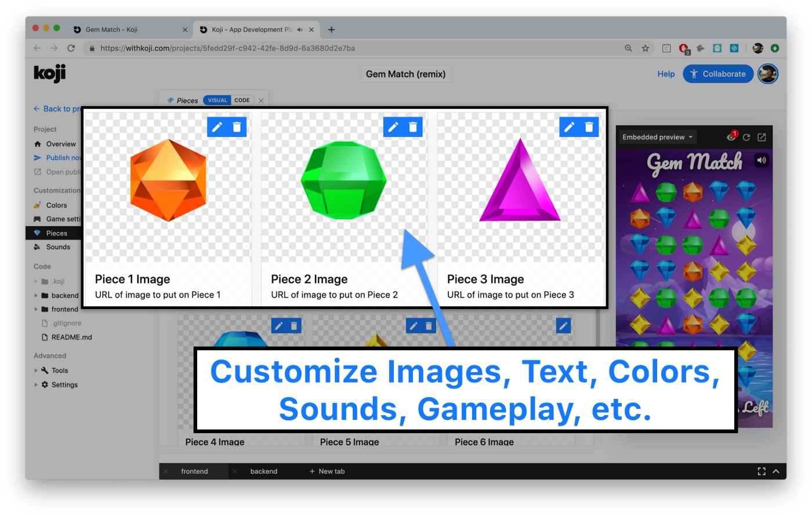Expand the bottom terminal panel with chevron
This screenshot has width=812, height=515.
tap(776, 472)
